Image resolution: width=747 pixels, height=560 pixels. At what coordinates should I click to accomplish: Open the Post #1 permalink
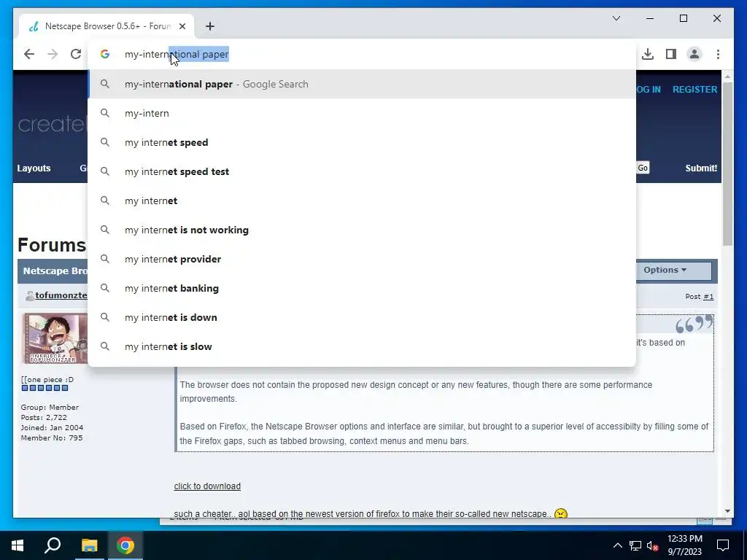(708, 297)
